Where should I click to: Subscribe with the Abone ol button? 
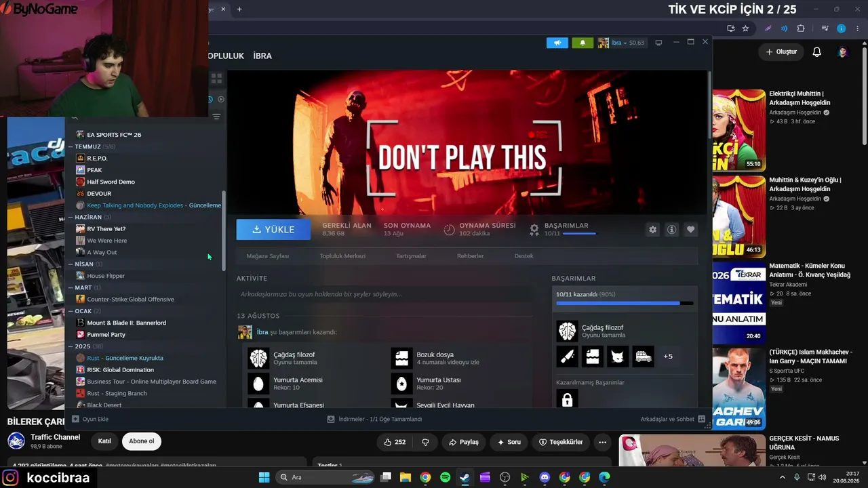142,441
